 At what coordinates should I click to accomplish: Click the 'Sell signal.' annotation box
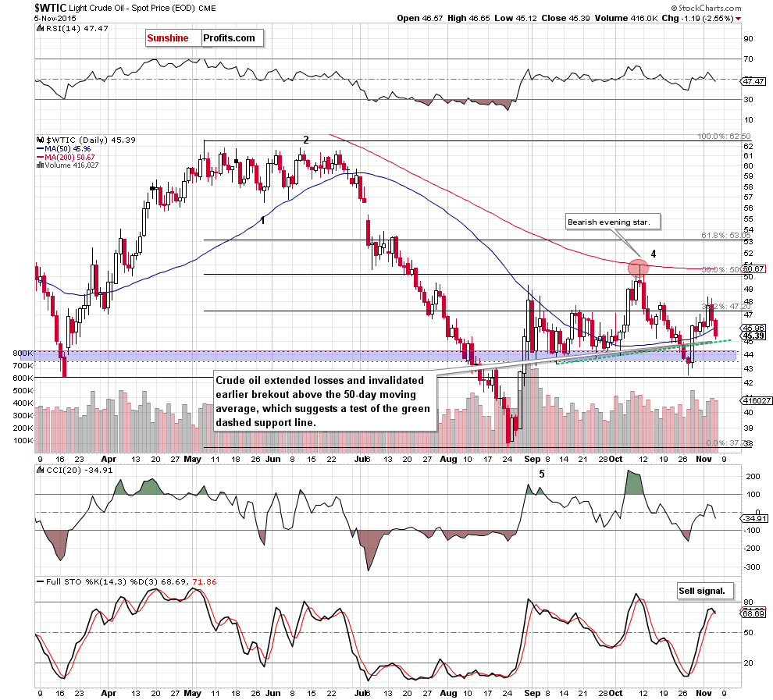[705, 591]
